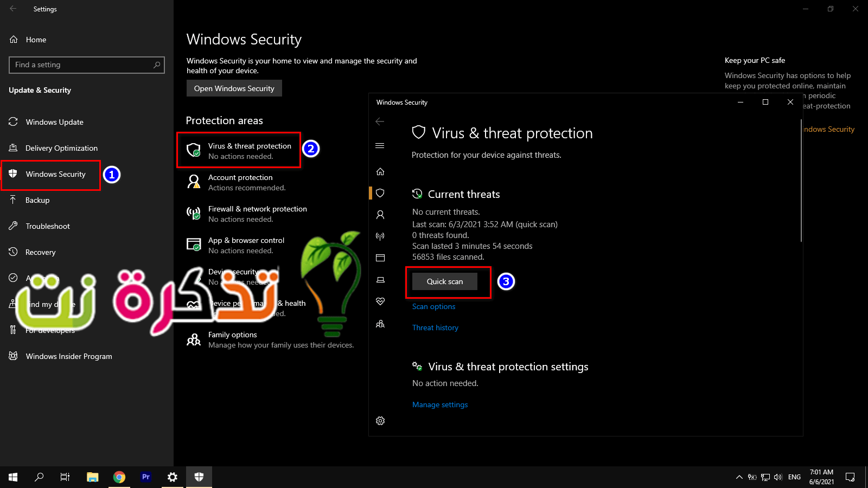868x488 pixels.
Task: Go back using arrow in Settings title bar
Action: tap(13, 9)
